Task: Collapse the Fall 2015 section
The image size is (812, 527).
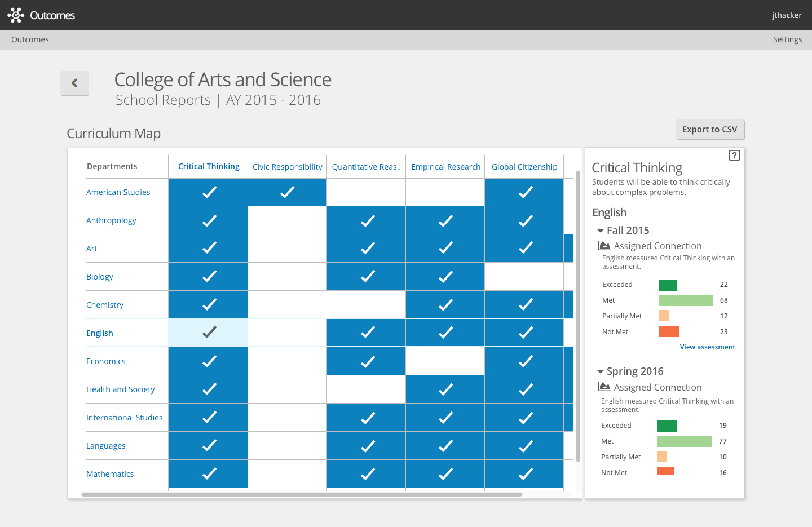Action: pos(601,231)
